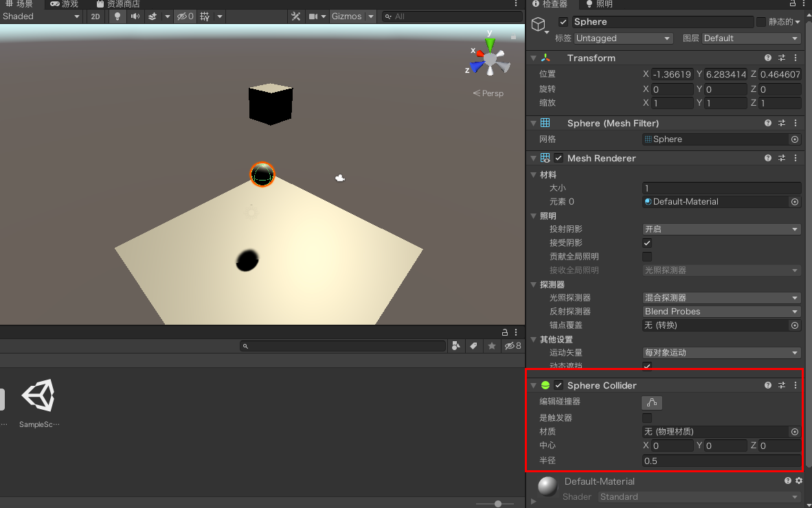This screenshot has width=812, height=508.
Task: Toggle scene lighting with the bulb icon
Action: (117, 16)
